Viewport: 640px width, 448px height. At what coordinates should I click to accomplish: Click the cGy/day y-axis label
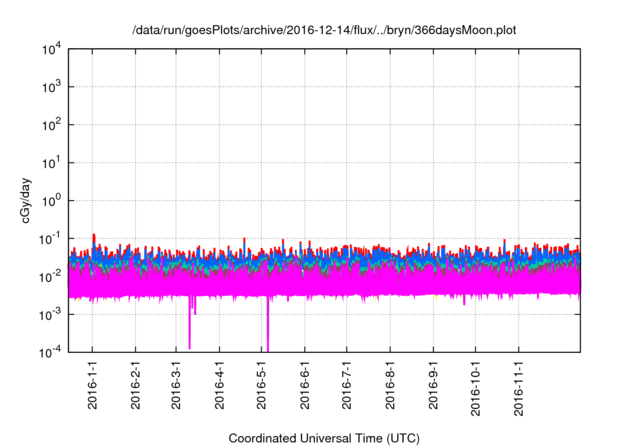tap(28, 200)
